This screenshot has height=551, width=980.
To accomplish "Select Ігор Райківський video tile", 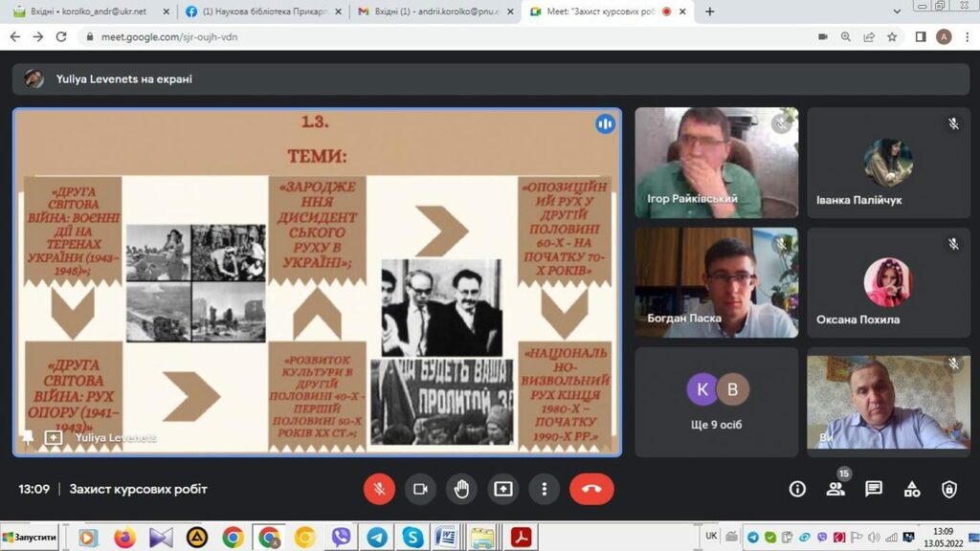I will pos(716,163).
